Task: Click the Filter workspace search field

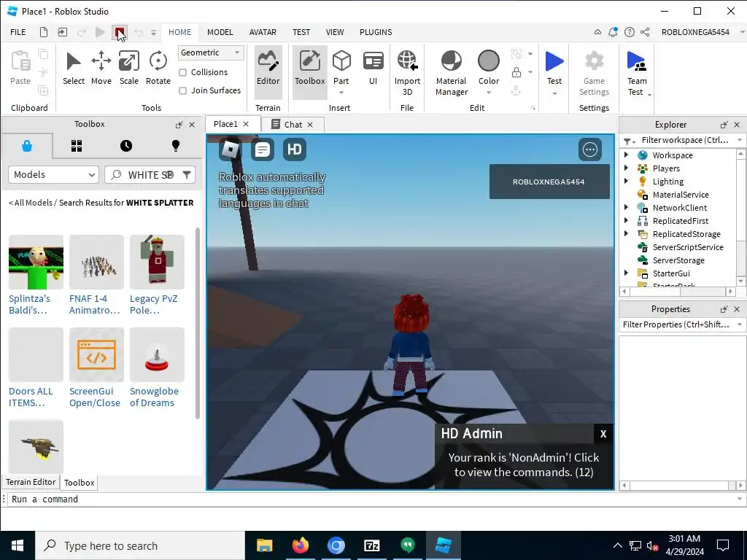Action: (684, 140)
